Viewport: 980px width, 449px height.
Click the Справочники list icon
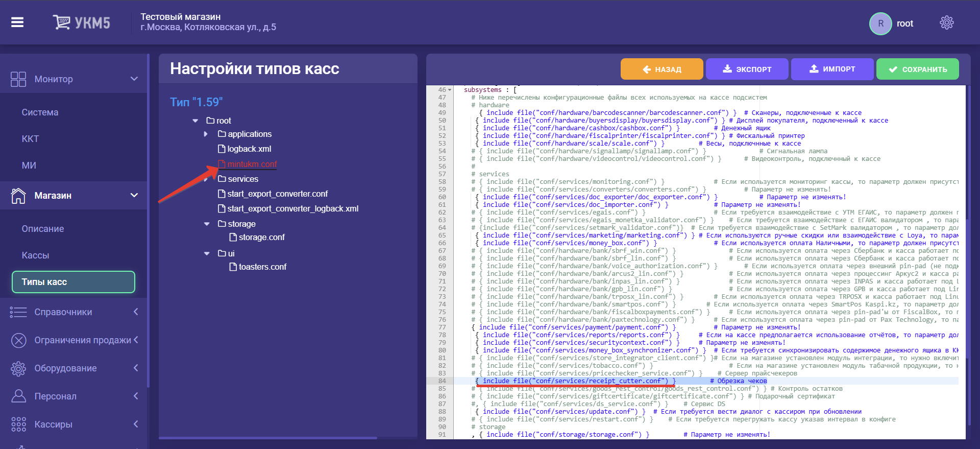coord(18,312)
